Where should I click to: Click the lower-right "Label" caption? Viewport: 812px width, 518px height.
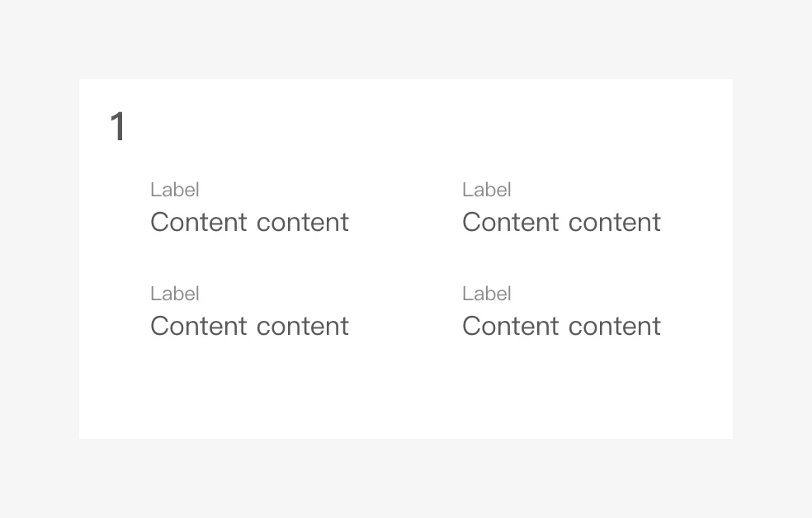pyautogui.click(x=487, y=294)
